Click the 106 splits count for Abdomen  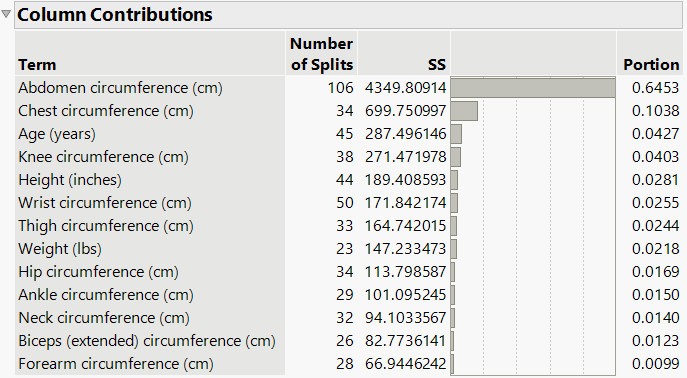(x=340, y=88)
